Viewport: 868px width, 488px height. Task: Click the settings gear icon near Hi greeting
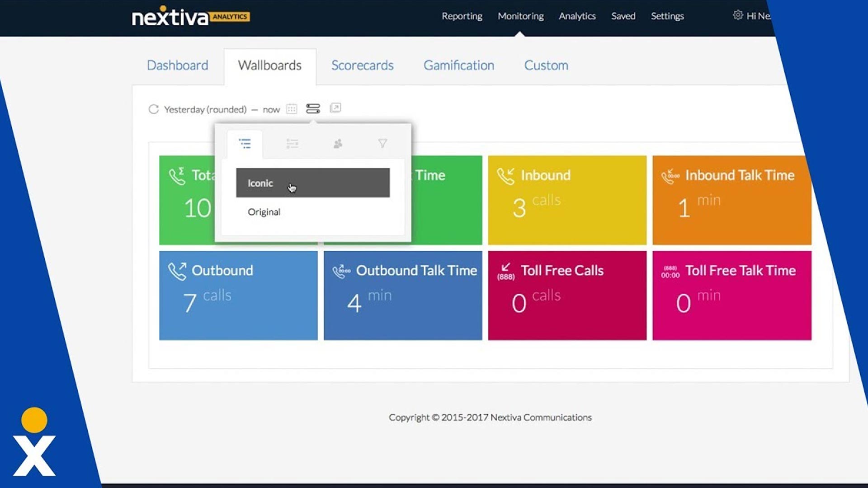coord(738,15)
